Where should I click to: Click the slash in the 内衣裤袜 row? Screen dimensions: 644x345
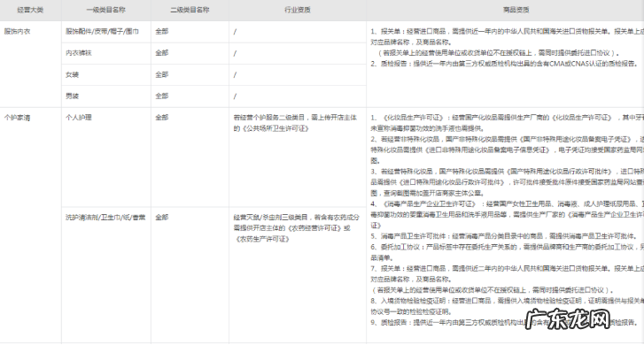pyautogui.click(x=235, y=53)
